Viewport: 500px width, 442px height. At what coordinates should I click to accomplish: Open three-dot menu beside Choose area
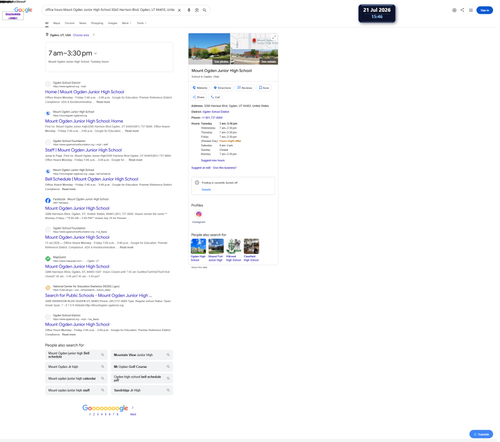tap(94, 35)
